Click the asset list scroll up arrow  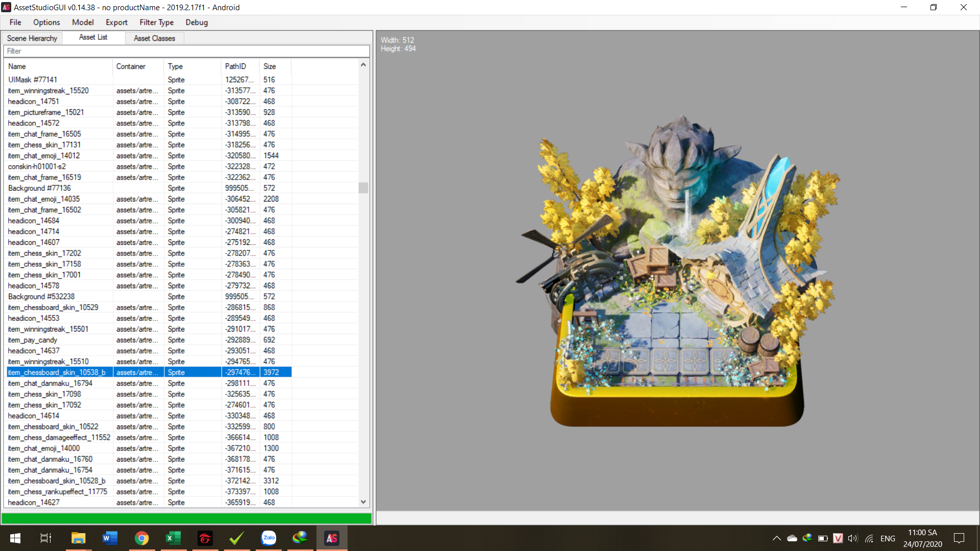click(363, 65)
